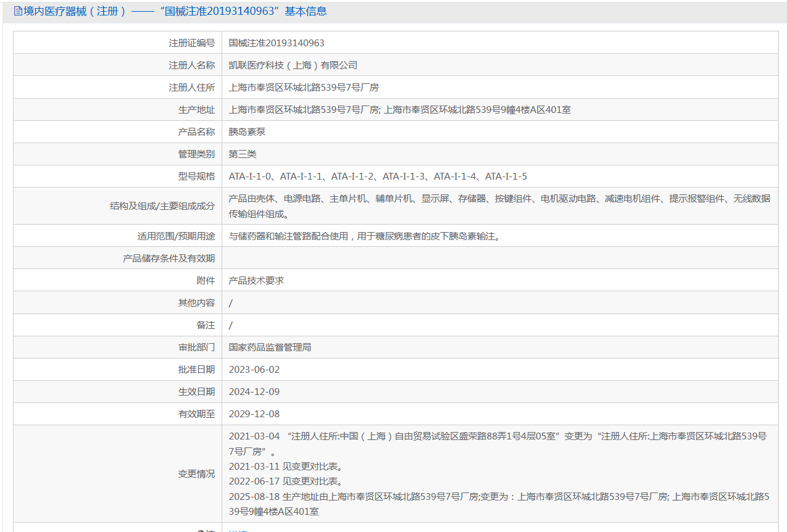The height and width of the screenshot is (532, 787).
Task: Click the header title “国械注准20193140963”基本信息
Action: tap(244, 11)
